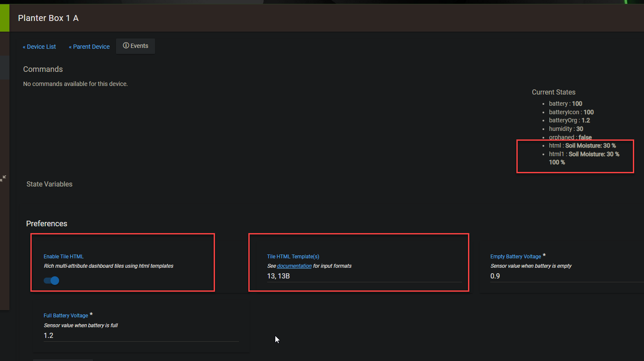644x361 pixels.
Task: Go back to Device List
Action: (x=39, y=47)
